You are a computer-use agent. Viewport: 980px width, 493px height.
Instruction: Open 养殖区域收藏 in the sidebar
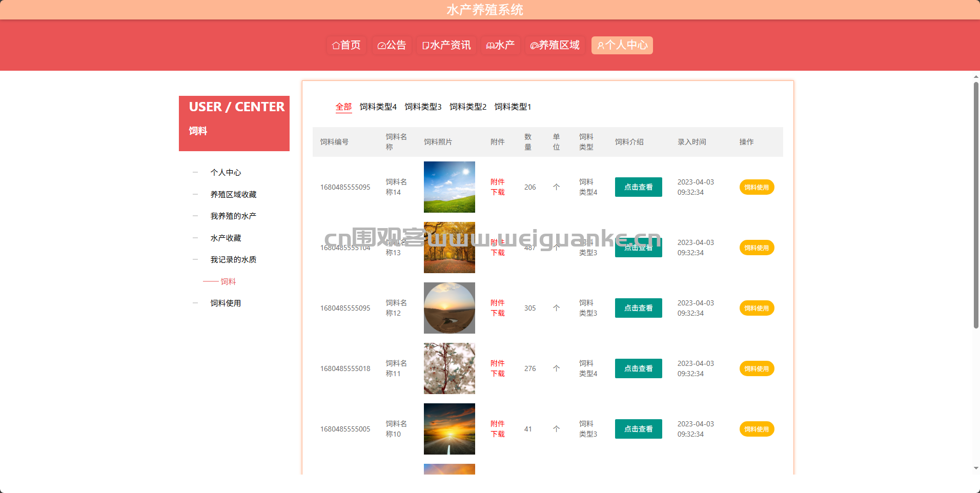coord(233,194)
